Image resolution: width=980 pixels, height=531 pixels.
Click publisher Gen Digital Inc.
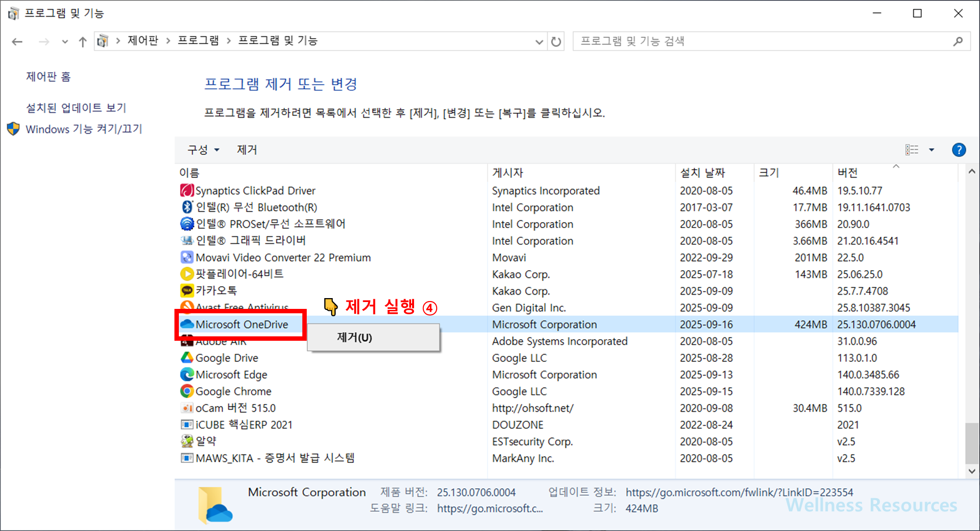click(529, 308)
